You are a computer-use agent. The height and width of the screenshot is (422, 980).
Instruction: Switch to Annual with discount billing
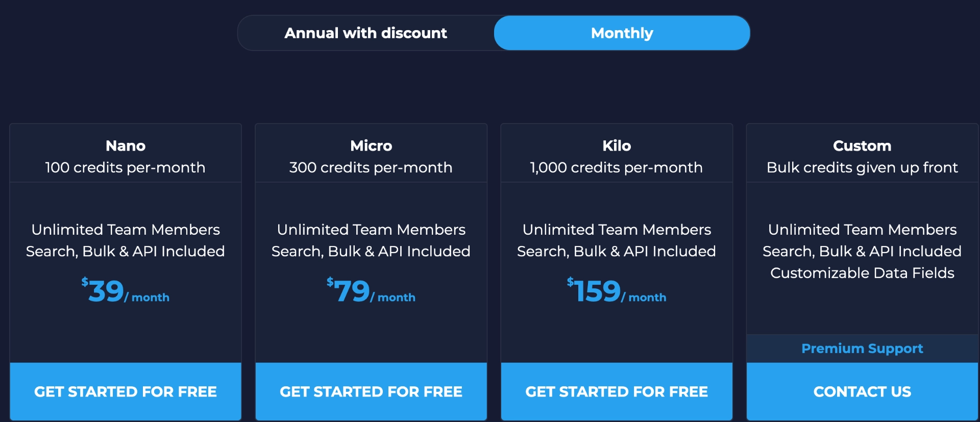tap(365, 33)
